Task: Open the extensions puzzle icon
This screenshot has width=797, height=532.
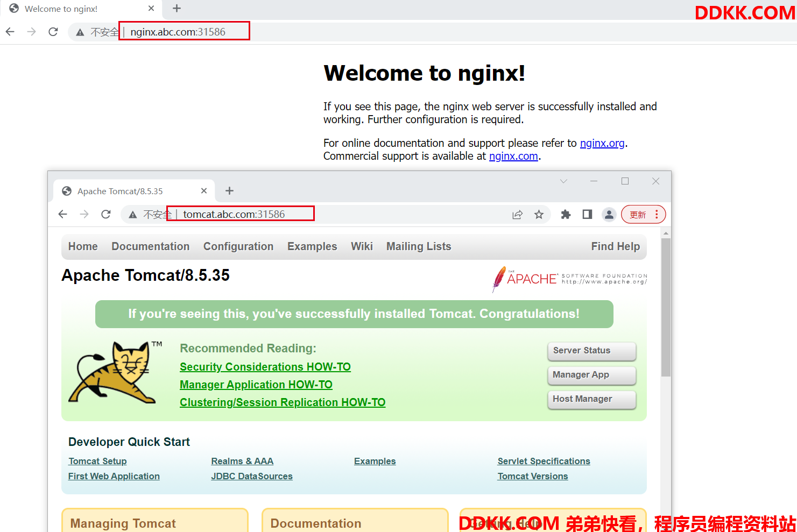Action: [566, 215]
